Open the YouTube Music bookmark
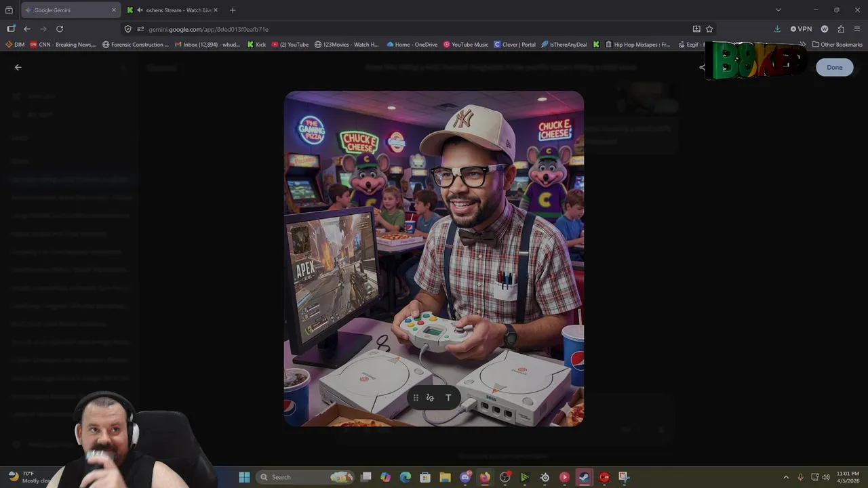Image resolution: width=868 pixels, height=488 pixels. tap(466, 45)
